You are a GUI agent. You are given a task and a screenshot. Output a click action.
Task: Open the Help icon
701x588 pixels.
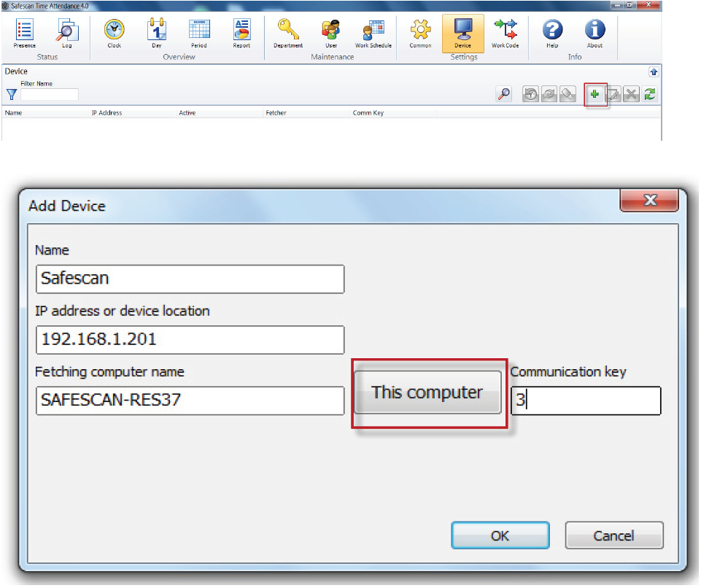[553, 33]
